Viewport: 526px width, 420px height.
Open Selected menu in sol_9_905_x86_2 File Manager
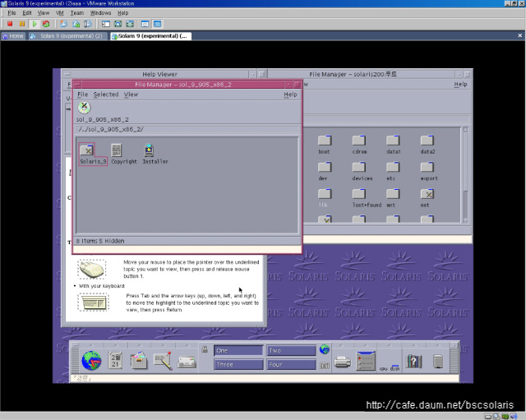106,95
